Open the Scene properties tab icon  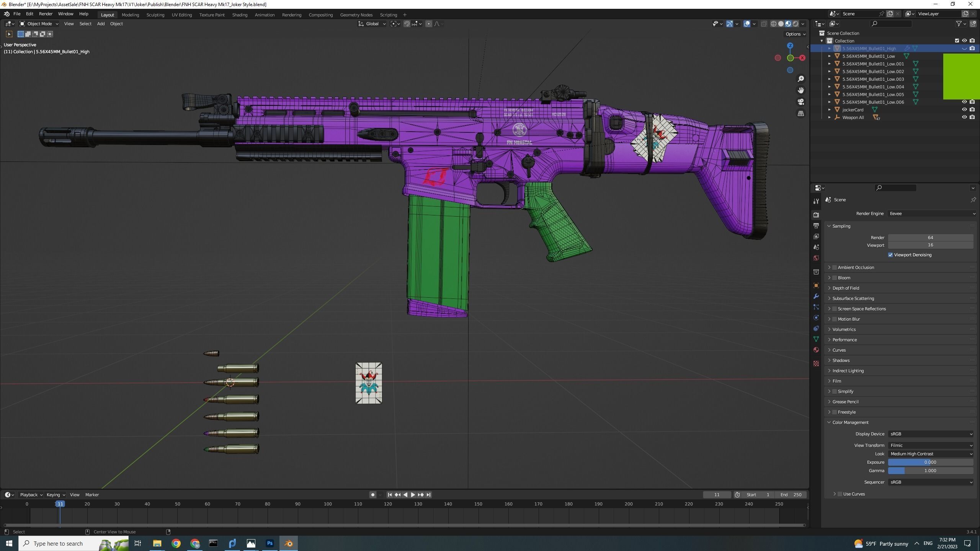pyautogui.click(x=816, y=247)
